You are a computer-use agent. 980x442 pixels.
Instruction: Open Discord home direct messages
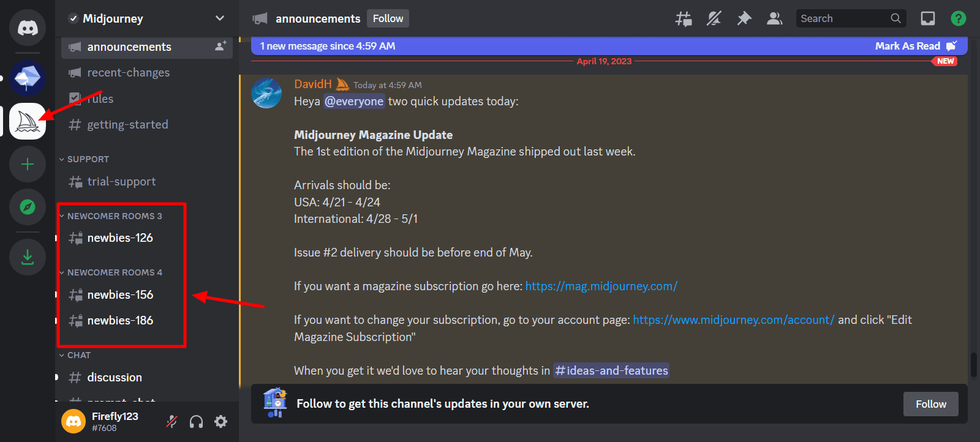tap(28, 28)
